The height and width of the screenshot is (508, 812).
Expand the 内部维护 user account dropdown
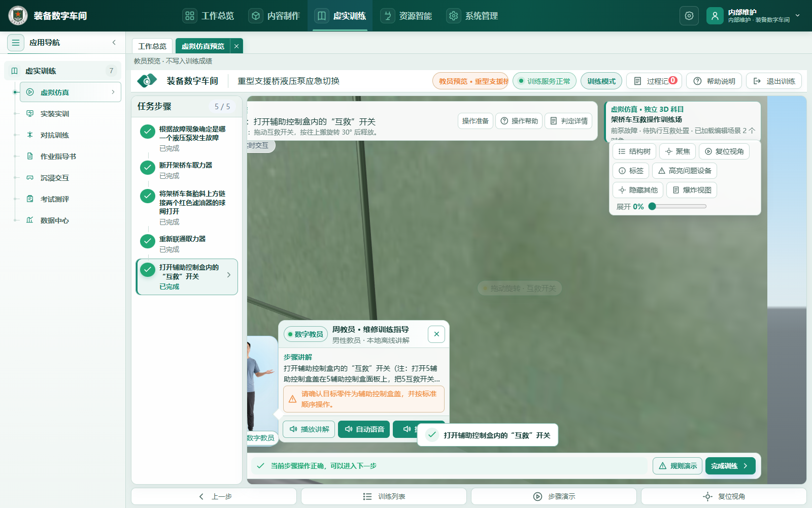[x=797, y=16]
